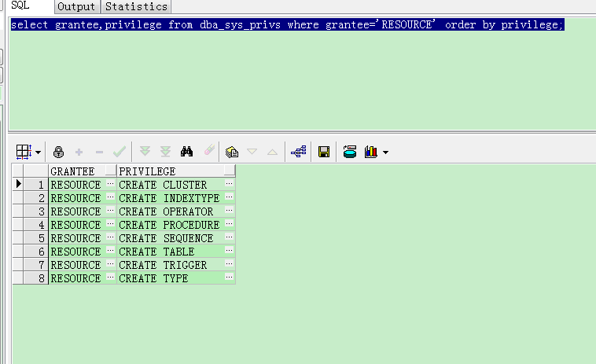Click the eraser clear record icon
This screenshot has width=596, height=364.
[209, 150]
